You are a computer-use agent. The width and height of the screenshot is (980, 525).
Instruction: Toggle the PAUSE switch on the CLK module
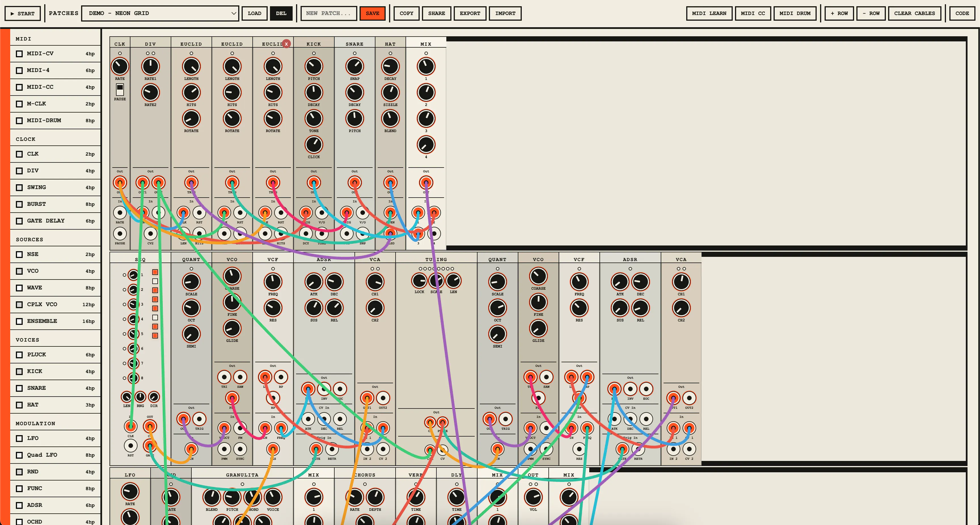tap(120, 89)
